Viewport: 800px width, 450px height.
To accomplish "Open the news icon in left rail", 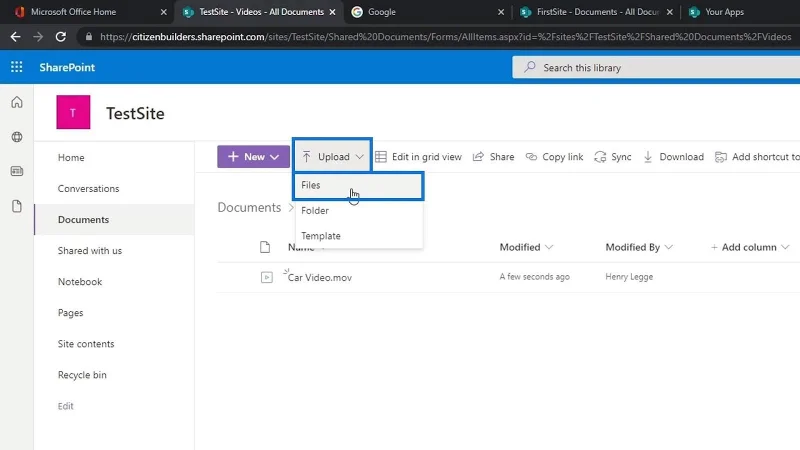I will point(17,171).
